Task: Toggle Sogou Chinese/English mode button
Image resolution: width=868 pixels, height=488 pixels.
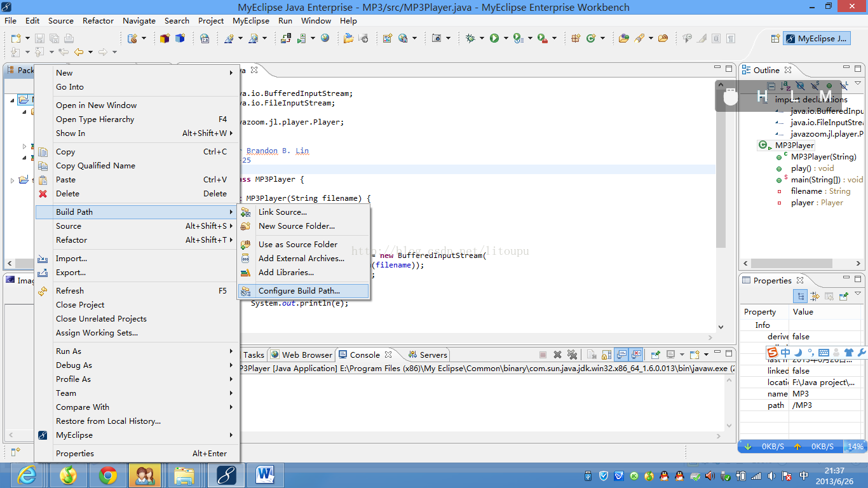Action: (x=785, y=353)
